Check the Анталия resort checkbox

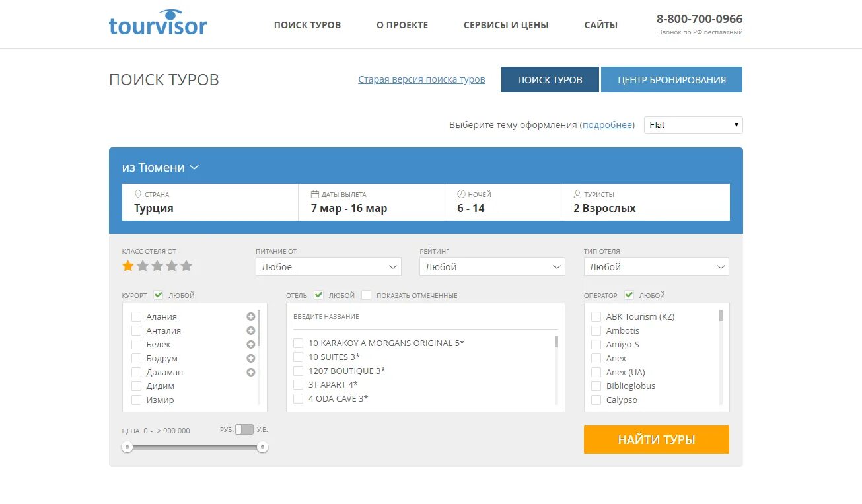137,331
